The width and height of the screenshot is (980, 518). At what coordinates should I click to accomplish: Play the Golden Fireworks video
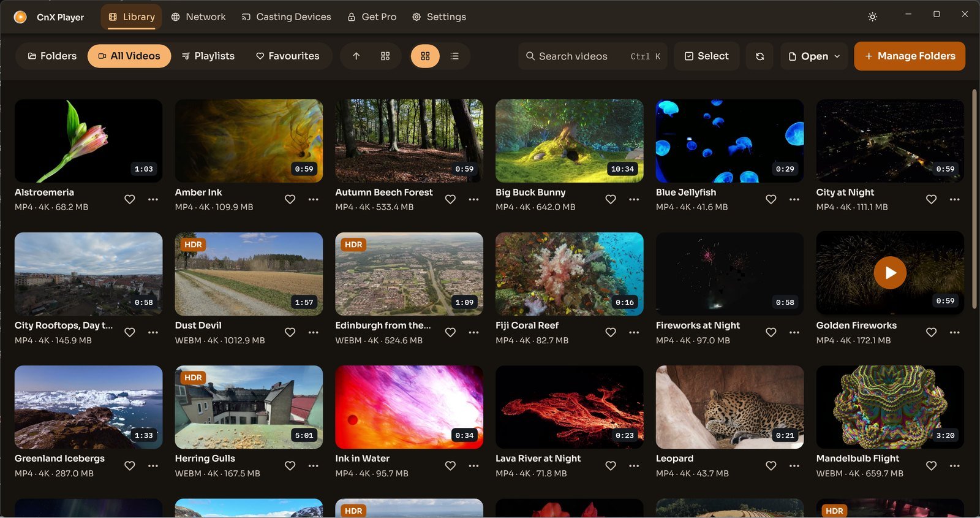coord(890,273)
